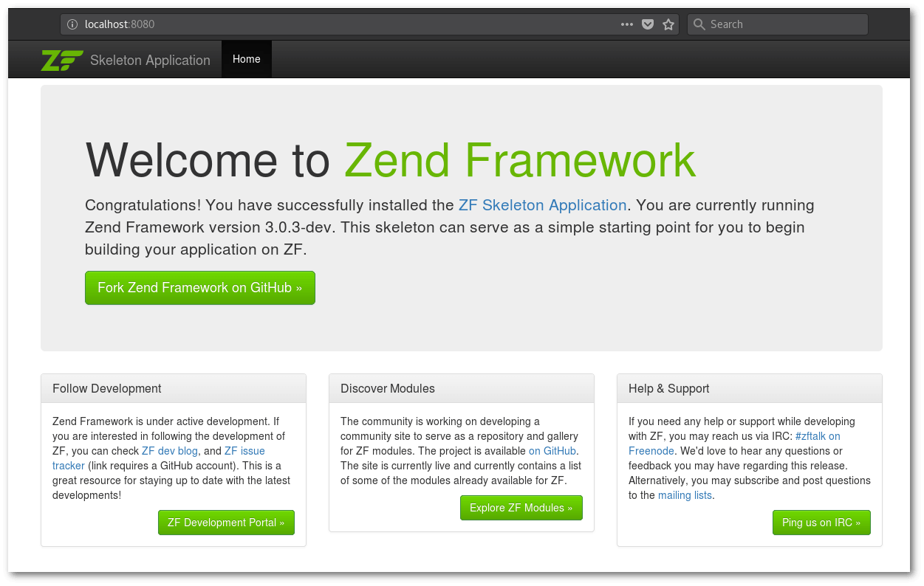Follow the on GitHub modules link
This screenshot has height=586, width=924.
[553, 451]
